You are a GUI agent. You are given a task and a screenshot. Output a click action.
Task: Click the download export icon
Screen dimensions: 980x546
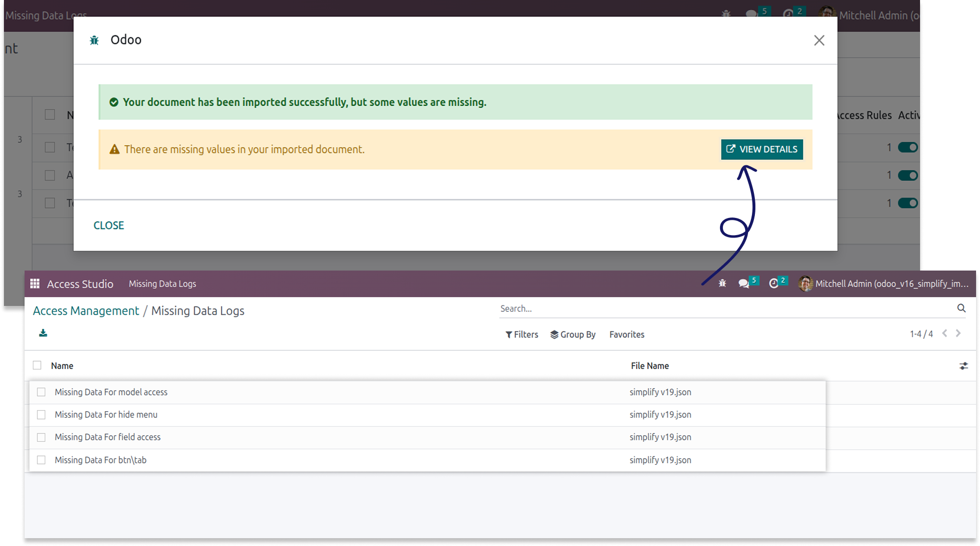click(x=43, y=334)
